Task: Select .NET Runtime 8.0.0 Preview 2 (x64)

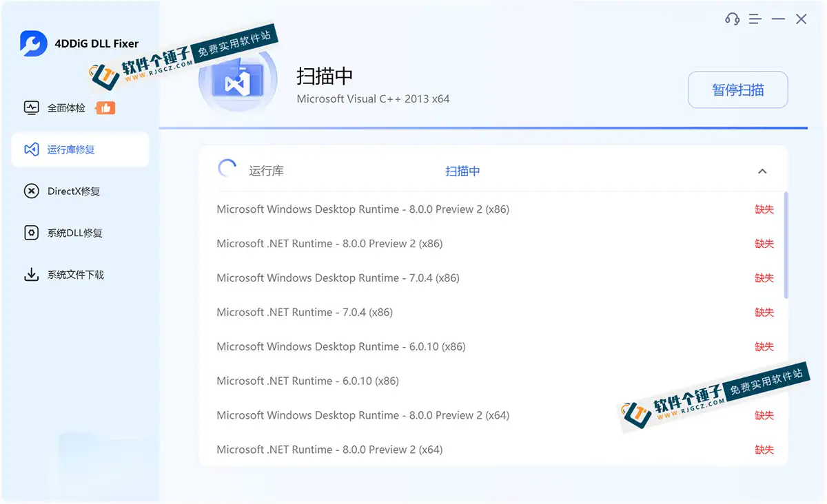Action: (493, 450)
